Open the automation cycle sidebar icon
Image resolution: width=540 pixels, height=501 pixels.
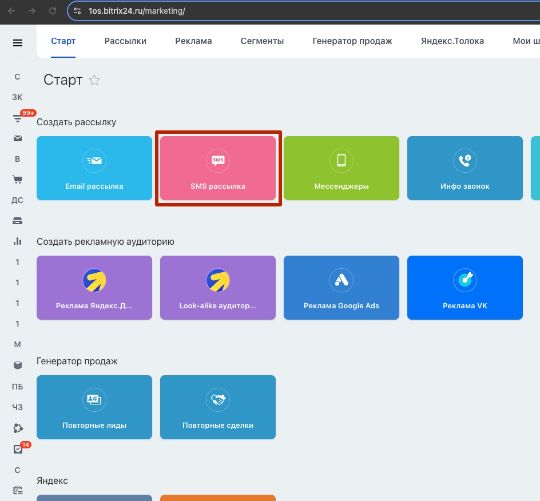pyautogui.click(x=18, y=428)
